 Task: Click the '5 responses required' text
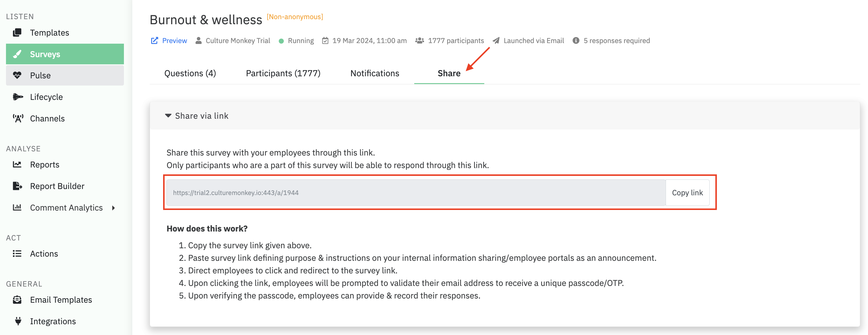pos(616,40)
